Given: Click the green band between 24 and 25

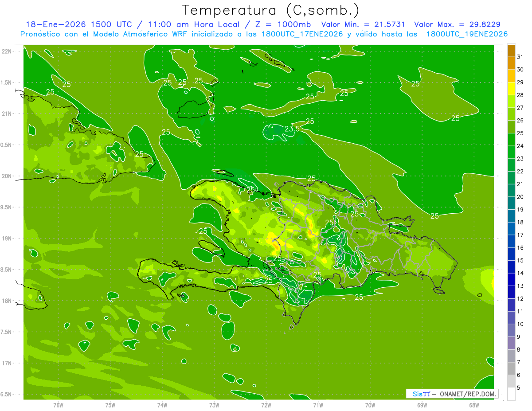Looking at the screenshot, I should [x=511, y=139].
